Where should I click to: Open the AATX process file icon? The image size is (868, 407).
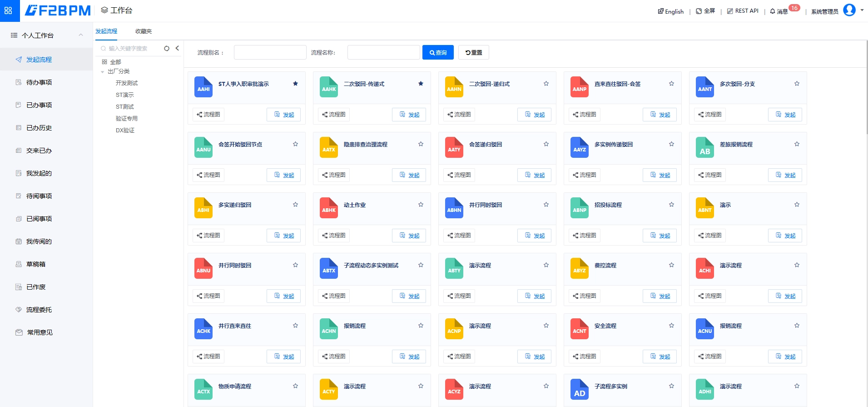[329, 147]
